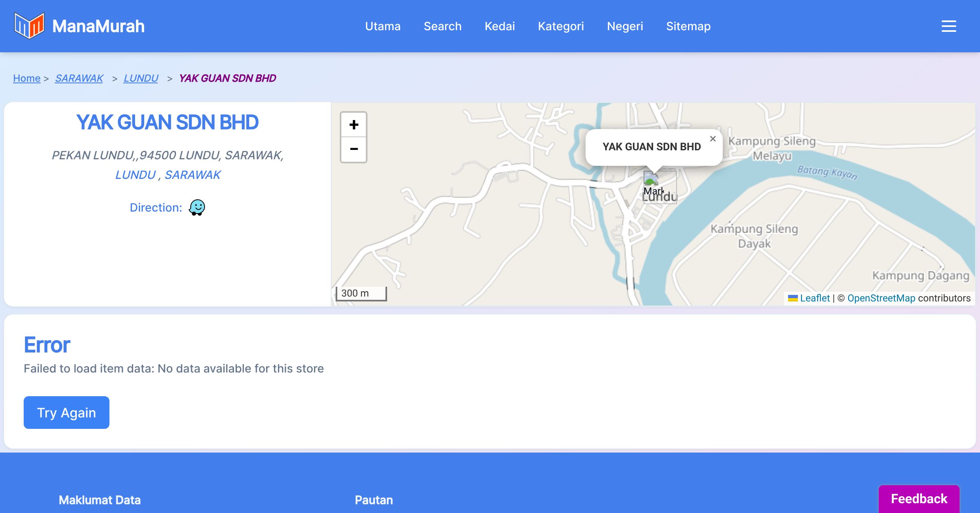Click the ManaMurah logo icon

click(x=29, y=26)
